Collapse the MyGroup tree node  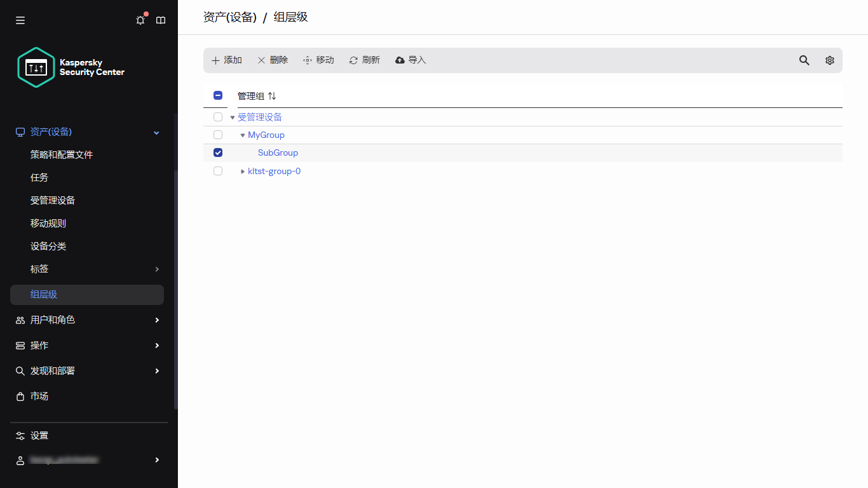tap(242, 135)
